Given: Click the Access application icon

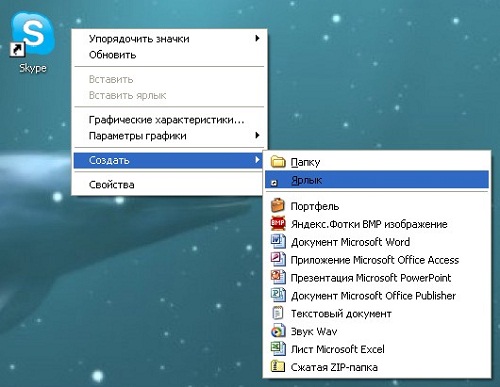Looking at the screenshot, I should click(278, 259).
